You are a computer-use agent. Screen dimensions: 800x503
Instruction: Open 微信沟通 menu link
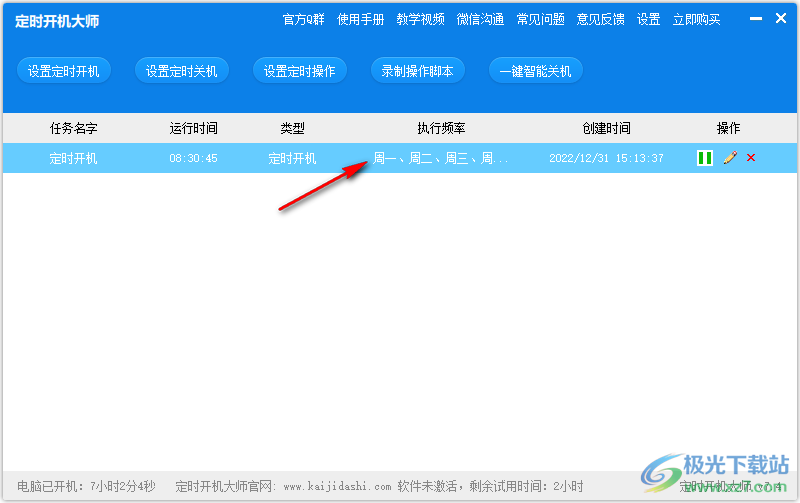point(480,19)
